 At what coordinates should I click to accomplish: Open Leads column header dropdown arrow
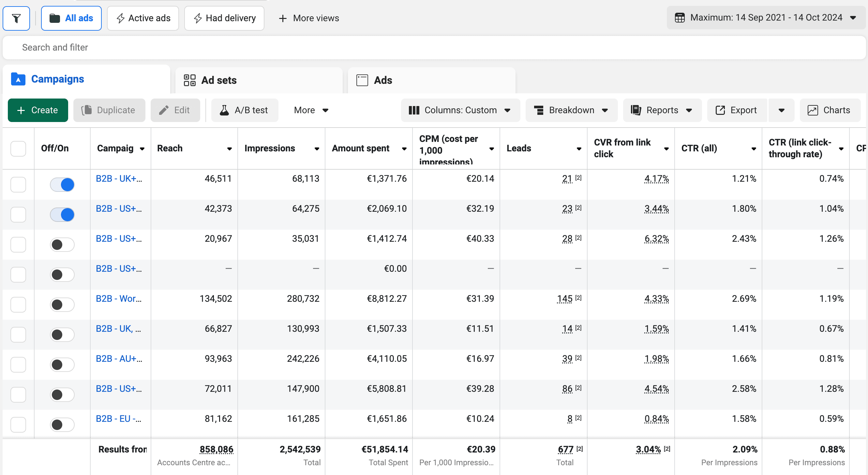(579, 149)
